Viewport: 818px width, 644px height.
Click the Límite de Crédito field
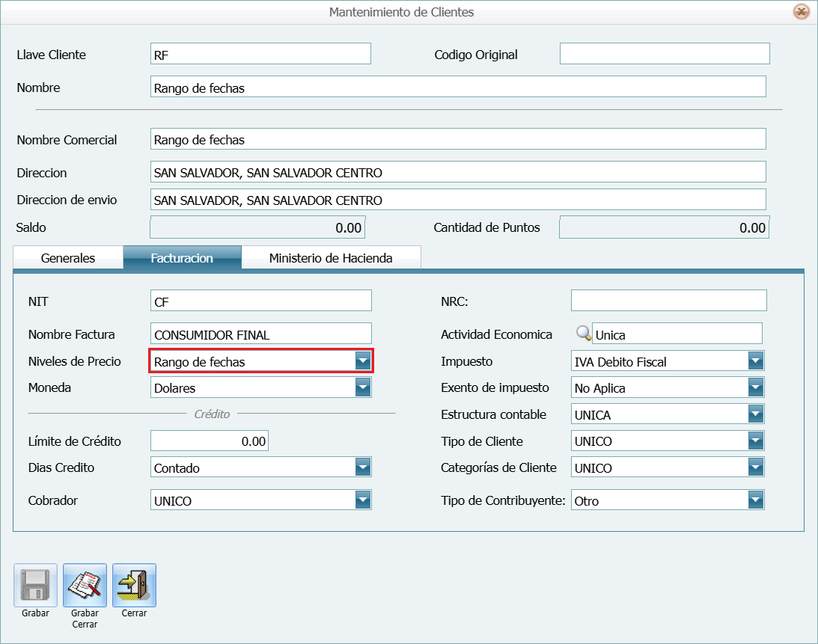coord(210,441)
